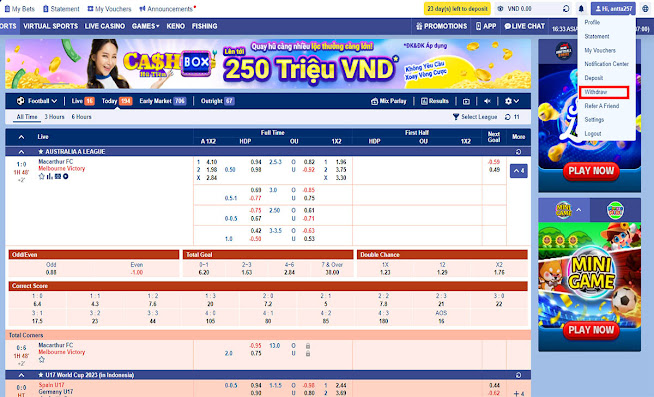Viewport: 654px width, 397px height.
Task: Select Statement from account menu
Action: pyautogui.click(x=597, y=36)
